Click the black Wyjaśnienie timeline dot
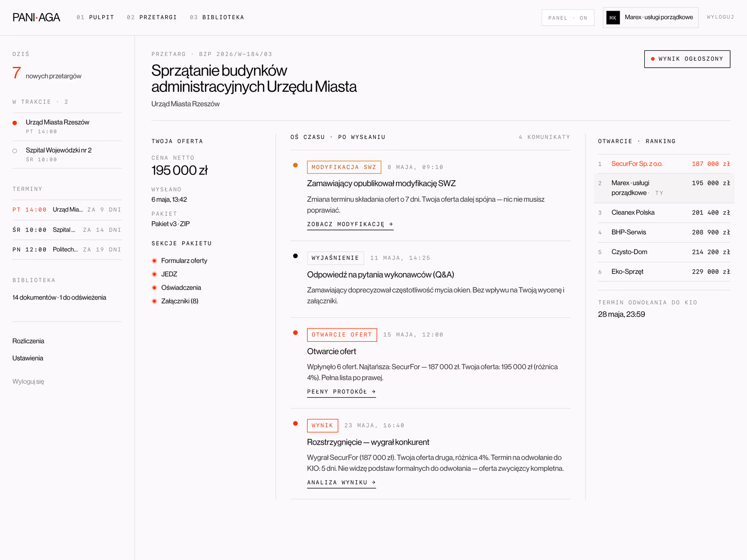Screen dimensions: 747x560 point(296,256)
